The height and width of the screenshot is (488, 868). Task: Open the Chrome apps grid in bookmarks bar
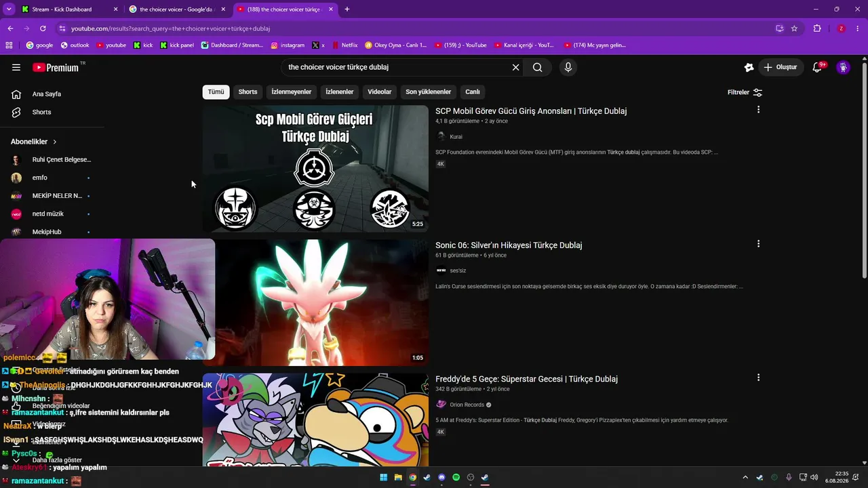tap(9, 45)
